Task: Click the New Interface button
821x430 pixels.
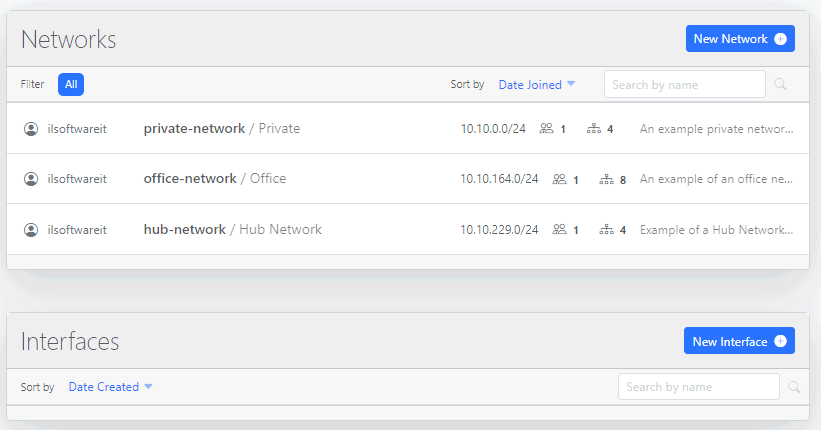Action: 738,341
